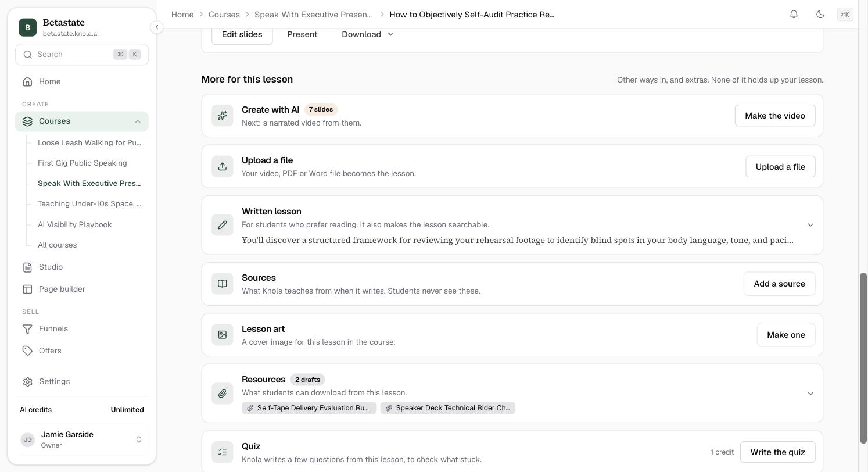
Task: Toggle dark mode moon icon
Action: [x=820, y=14]
